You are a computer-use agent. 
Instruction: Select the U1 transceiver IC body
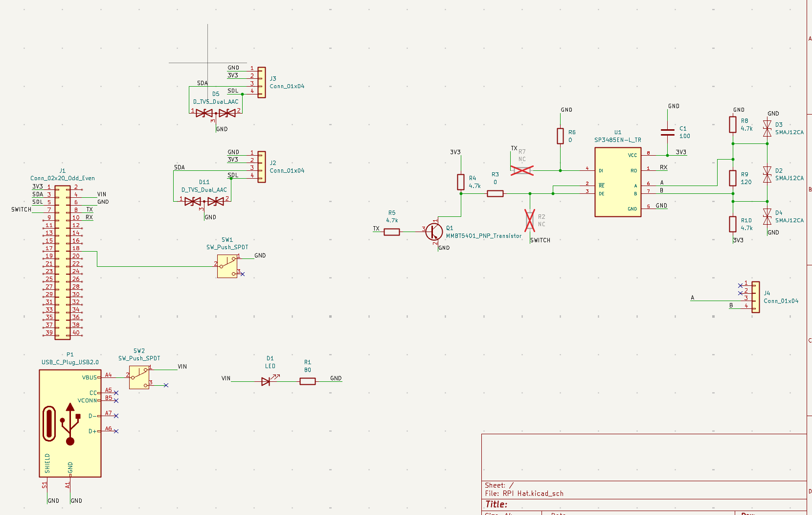coord(618,182)
